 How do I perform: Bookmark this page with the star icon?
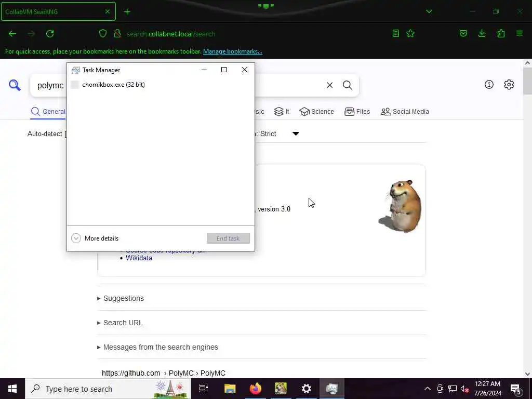(x=410, y=33)
